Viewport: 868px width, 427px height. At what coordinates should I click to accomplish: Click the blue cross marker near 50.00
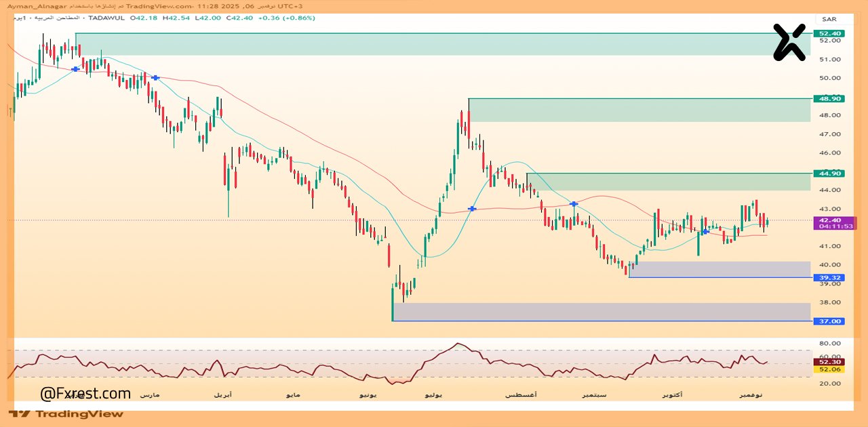[x=155, y=78]
